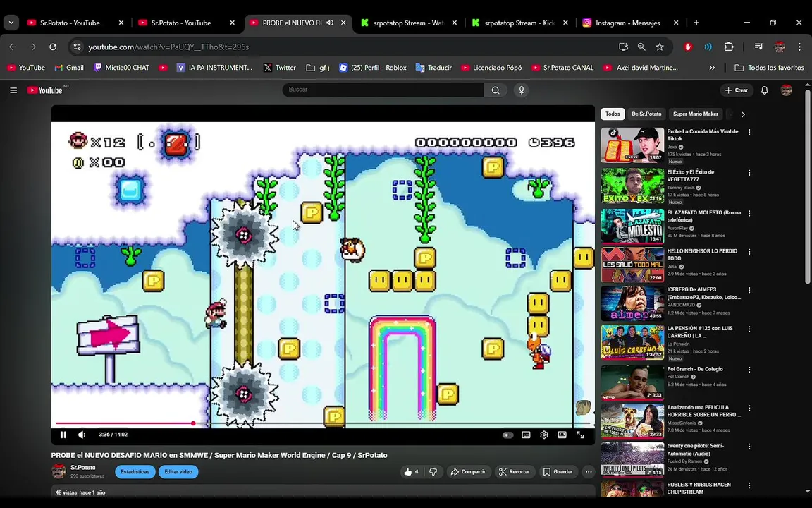Reload the page

(53, 47)
